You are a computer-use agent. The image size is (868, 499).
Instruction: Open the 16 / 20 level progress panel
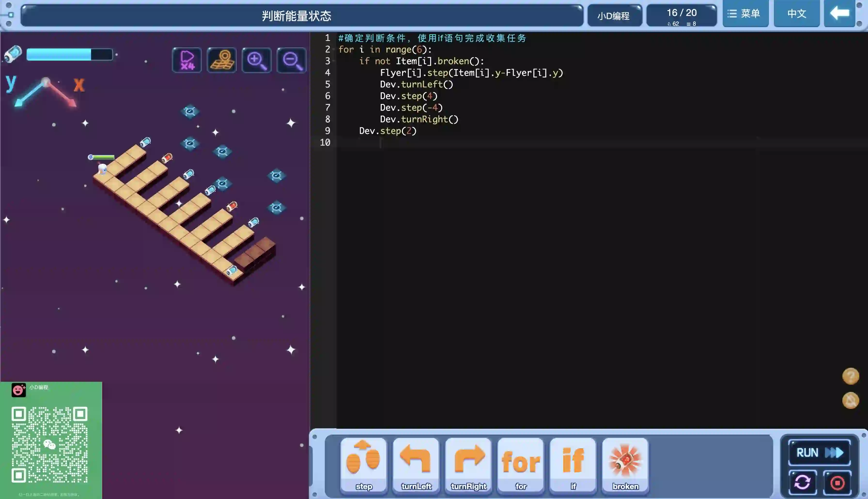click(x=681, y=16)
